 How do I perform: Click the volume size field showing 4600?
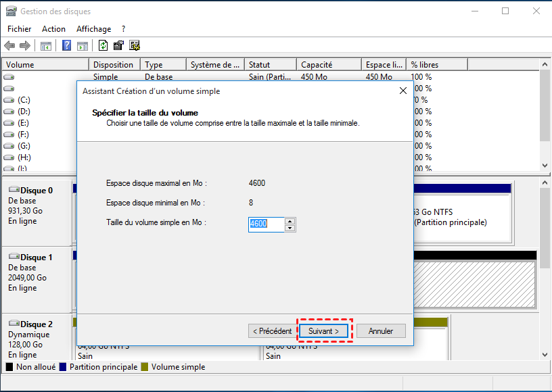click(x=266, y=224)
